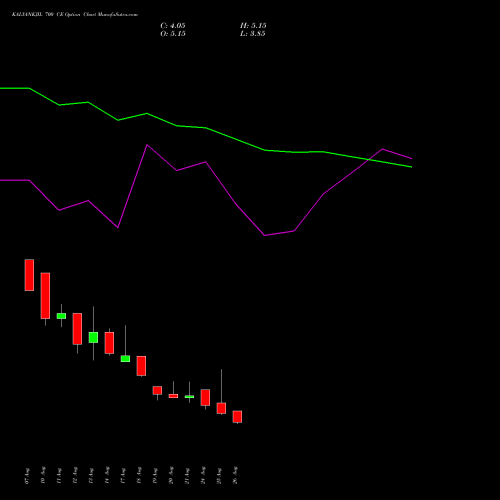500x500 pixels.
Task: Click the close value C: 4.05
Action: (x=173, y=26)
